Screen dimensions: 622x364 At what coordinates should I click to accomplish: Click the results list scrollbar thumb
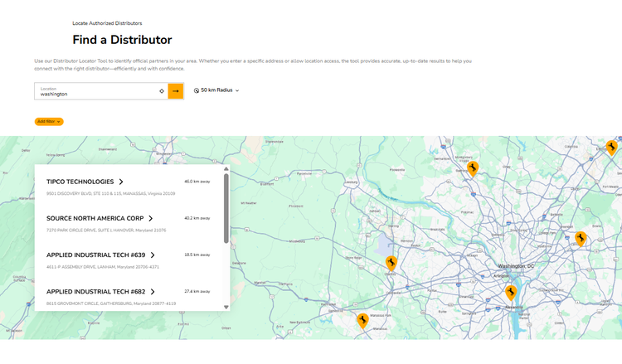coord(226,207)
